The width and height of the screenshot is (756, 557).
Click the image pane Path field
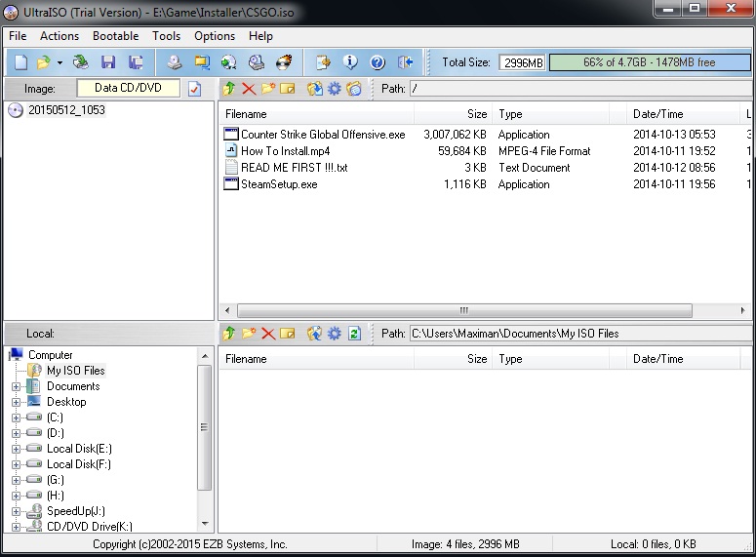[x=580, y=89]
